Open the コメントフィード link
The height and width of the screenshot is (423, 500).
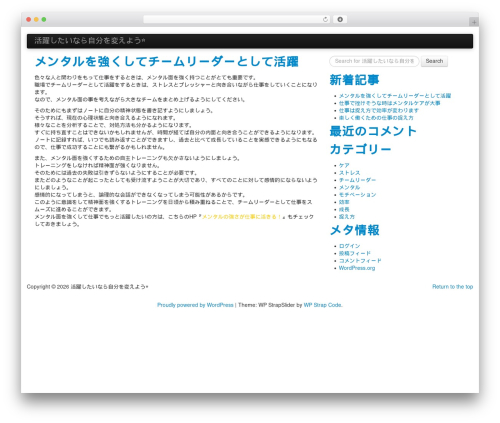(x=360, y=261)
